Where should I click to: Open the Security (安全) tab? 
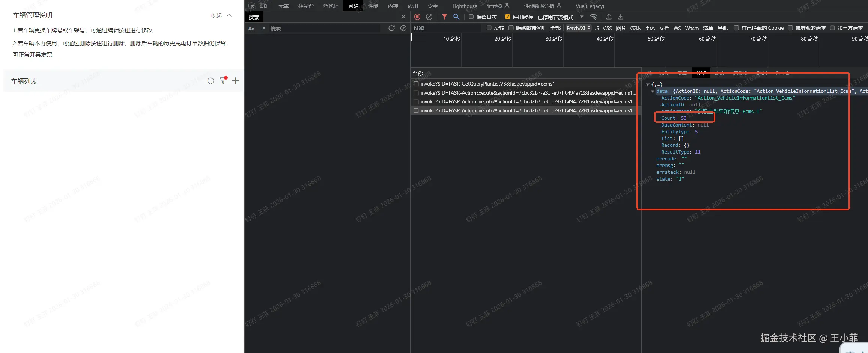pyautogui.click(x=433, y=6)
